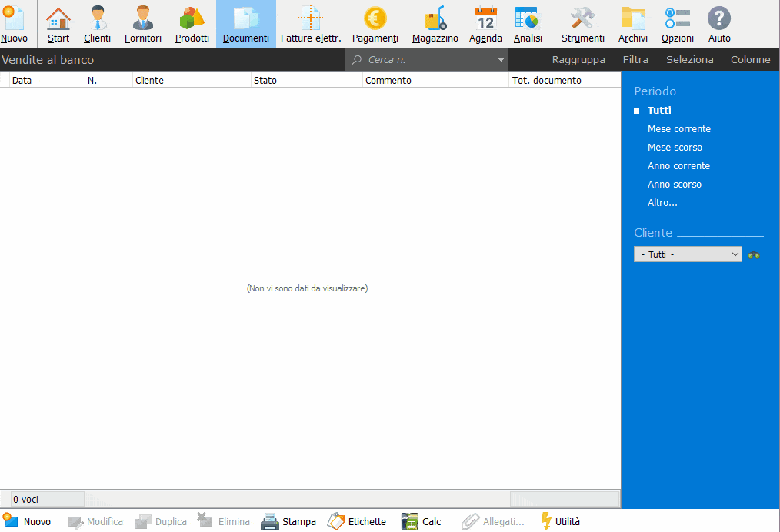Click the Duplica bottom toolbar button
Screen dimensions: 780x532
(161, 521)
